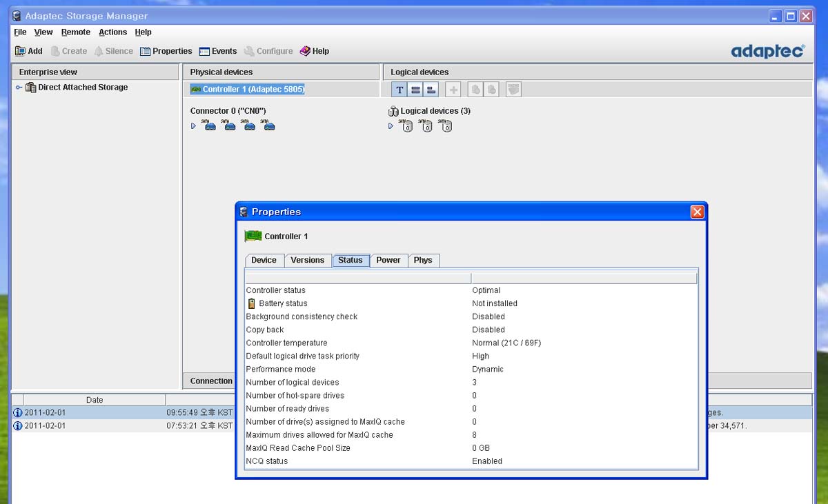Open the Help menu in the menu bar
Image resolution: width=828 pixels, height=504 pixels.
(143, 32)
